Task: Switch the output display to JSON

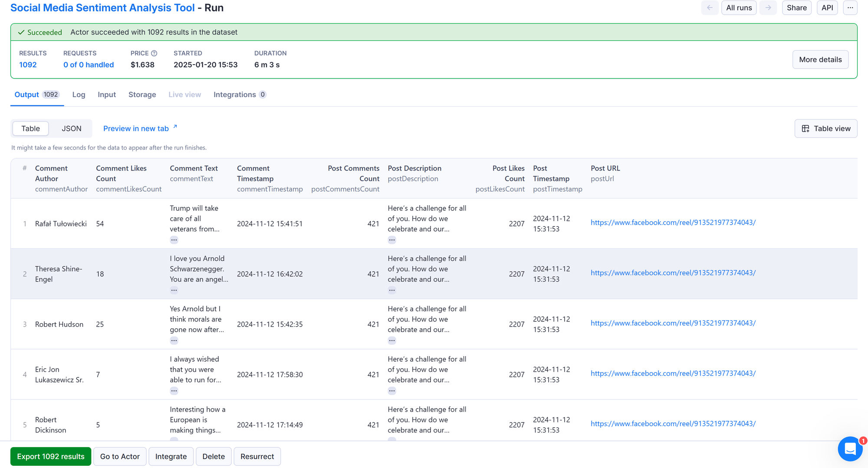Action: [x=71, y=128]
